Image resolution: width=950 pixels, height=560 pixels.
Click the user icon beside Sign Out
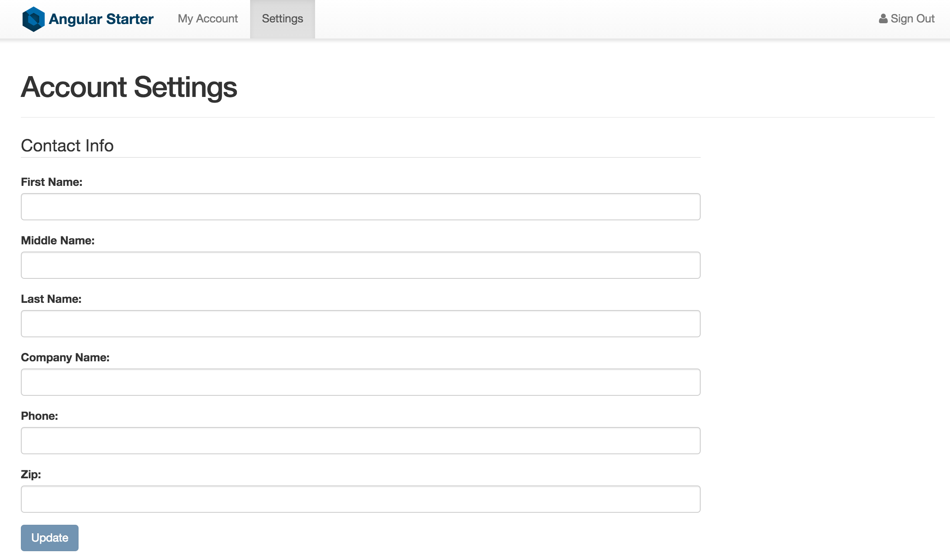click(883, 19)
